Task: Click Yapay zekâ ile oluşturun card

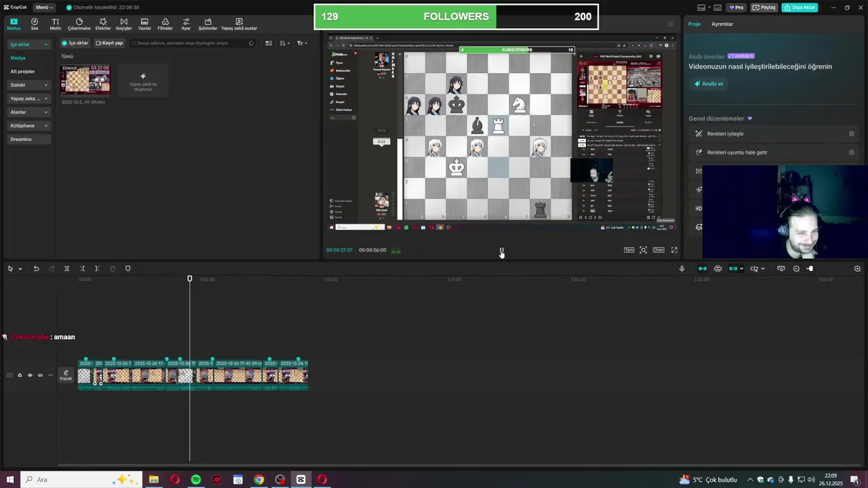Action: click(142, 81)
